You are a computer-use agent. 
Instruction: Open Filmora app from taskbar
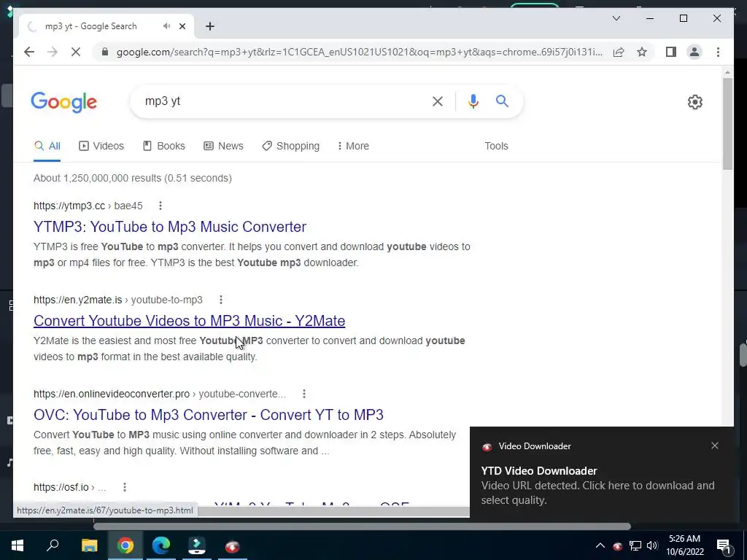(197, 545)
